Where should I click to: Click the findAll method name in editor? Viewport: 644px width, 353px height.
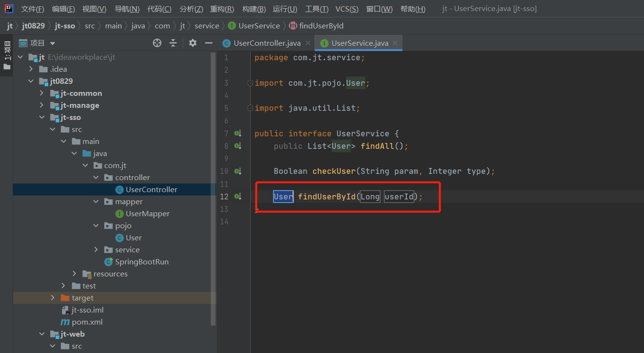click(377, 146)
